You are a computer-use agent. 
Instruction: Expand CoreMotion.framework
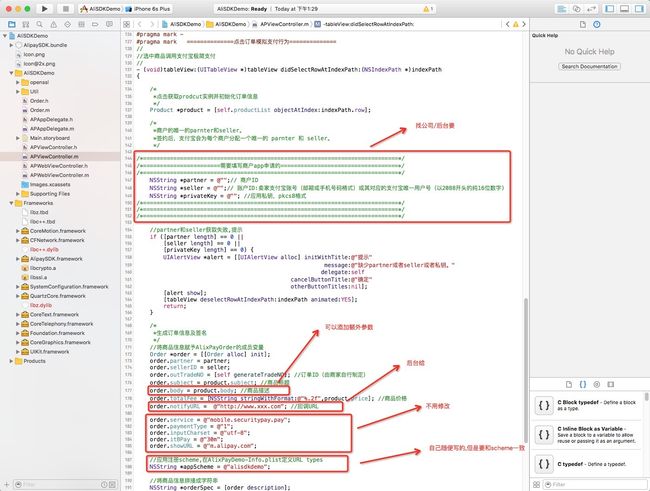click(x=18, y=231)
